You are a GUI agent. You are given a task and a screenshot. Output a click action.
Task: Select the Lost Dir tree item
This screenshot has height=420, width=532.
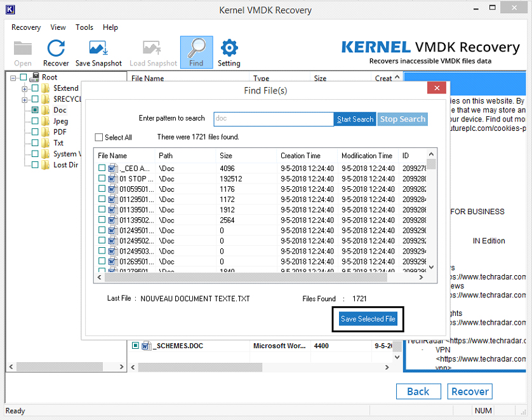pos(66,165)
